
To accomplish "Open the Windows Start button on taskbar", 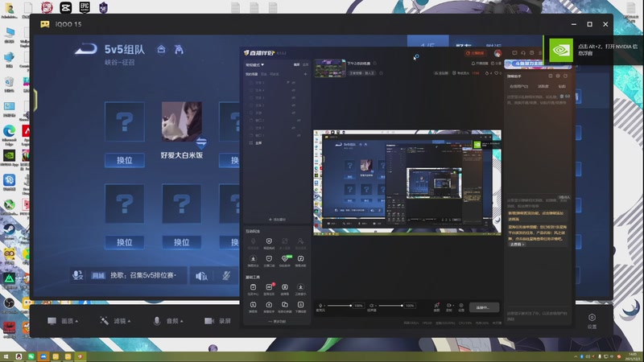I will [6, 356].
